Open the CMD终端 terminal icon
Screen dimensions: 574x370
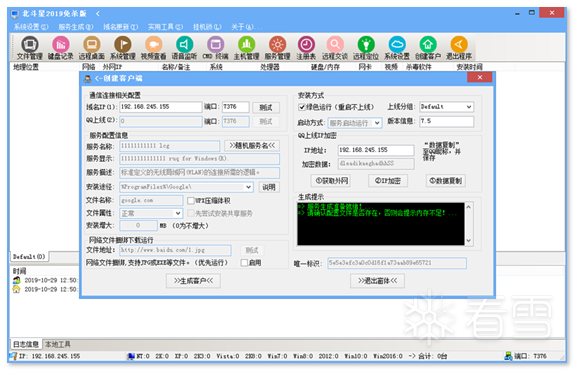pos(215,48)
